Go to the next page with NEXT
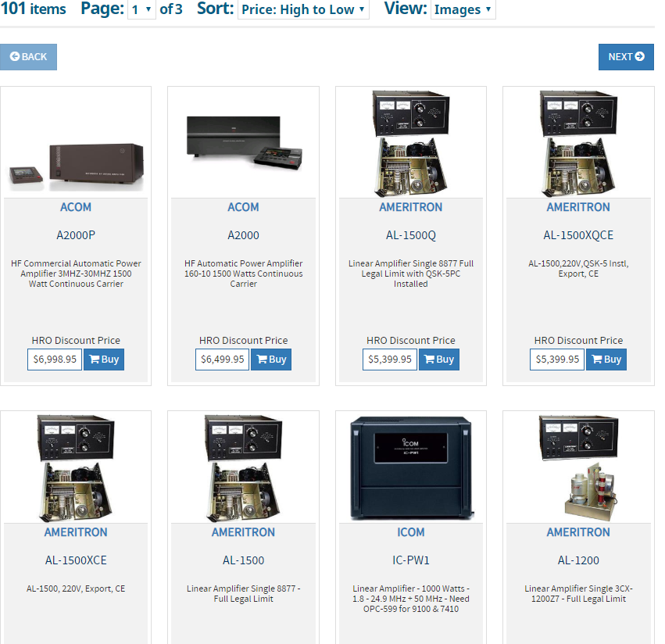The height and width of the screenshot is (644, 665). [x=626, y=57]
